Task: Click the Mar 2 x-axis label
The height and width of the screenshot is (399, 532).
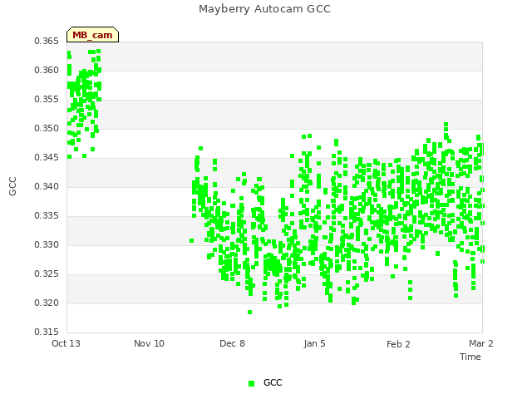Action: click(x=481, y=343)
